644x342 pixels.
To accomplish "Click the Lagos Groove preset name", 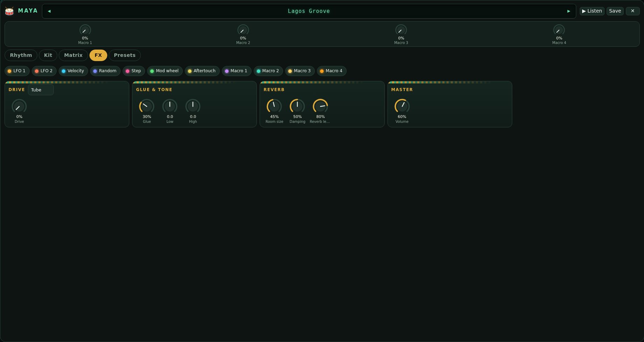I will [309, 11].
